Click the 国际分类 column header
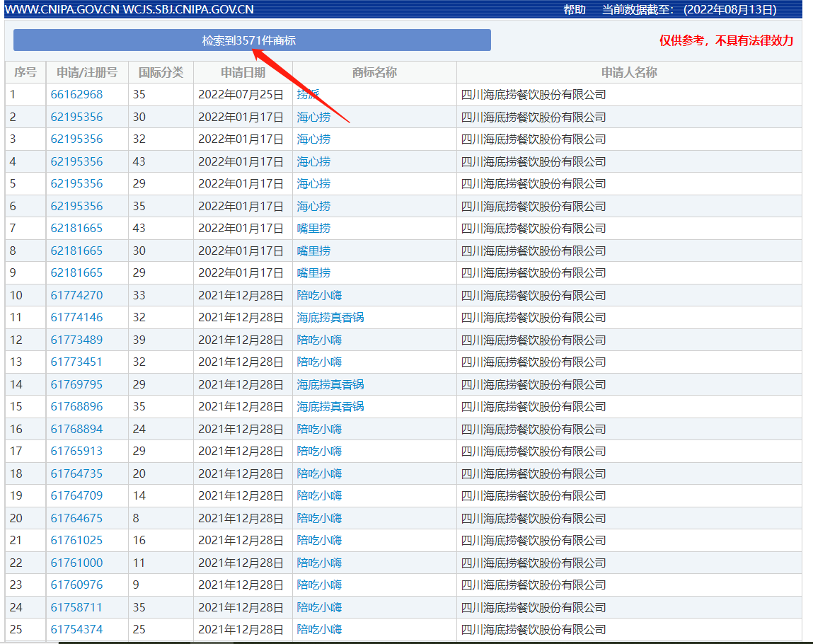This screenshot has height=644, width=813. tap(161, 72)
